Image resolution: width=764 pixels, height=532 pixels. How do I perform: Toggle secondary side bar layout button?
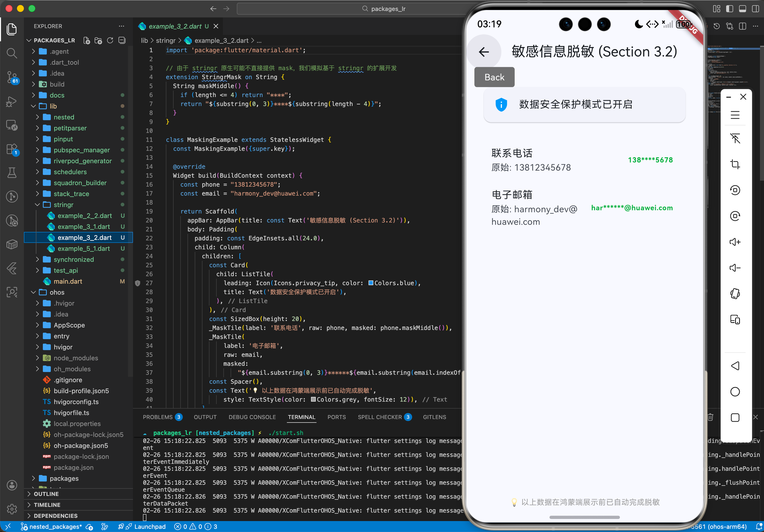pos(755,9)
